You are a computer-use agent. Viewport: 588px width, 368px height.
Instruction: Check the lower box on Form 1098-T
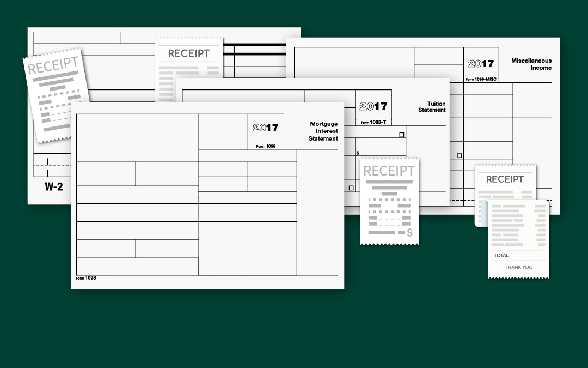(351, 188)
